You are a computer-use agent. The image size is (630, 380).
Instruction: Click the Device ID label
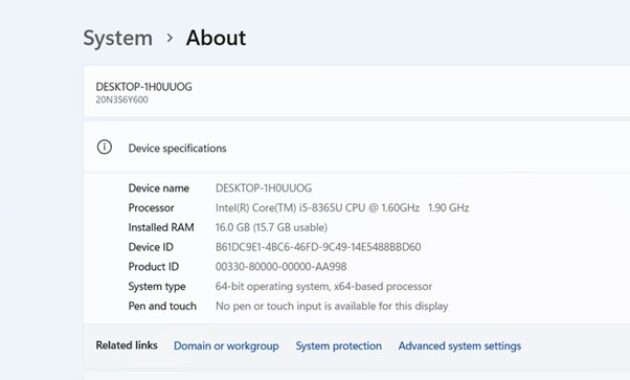151,247
